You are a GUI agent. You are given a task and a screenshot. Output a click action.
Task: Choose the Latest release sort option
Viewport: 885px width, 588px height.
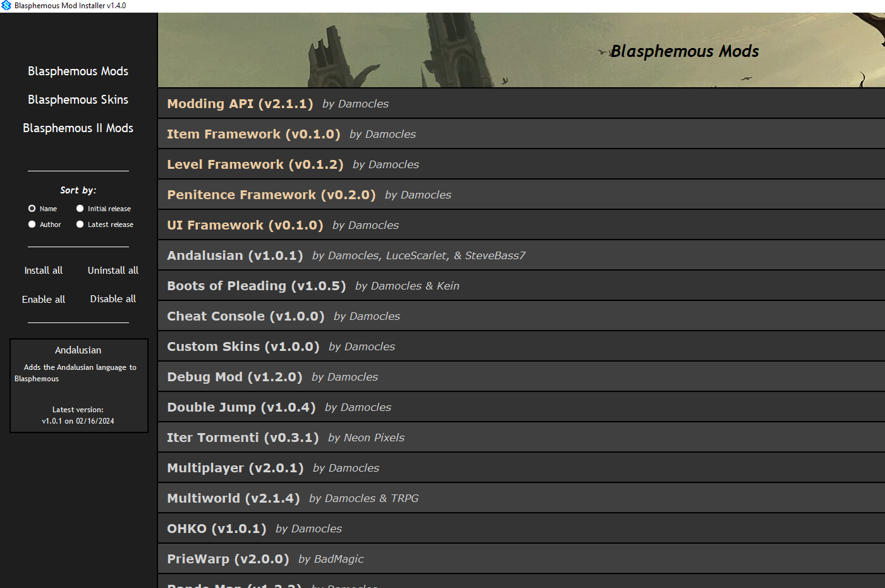(80, 224)
